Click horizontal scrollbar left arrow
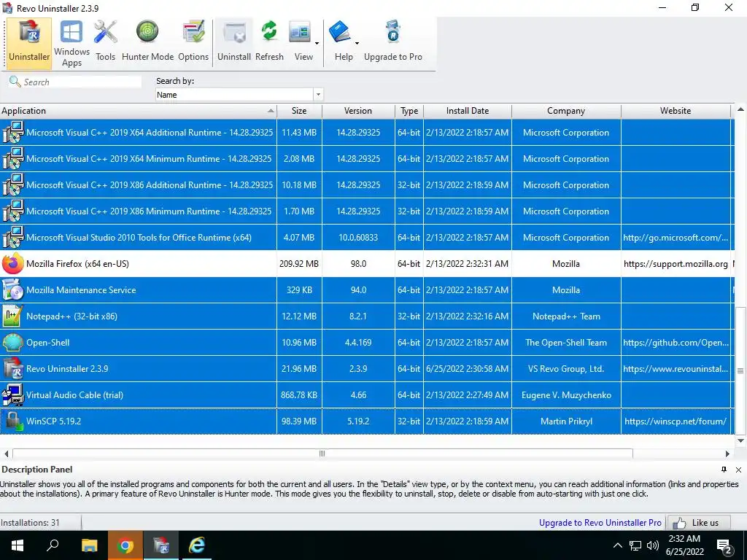Screen dimensions: 747x560 6,454
